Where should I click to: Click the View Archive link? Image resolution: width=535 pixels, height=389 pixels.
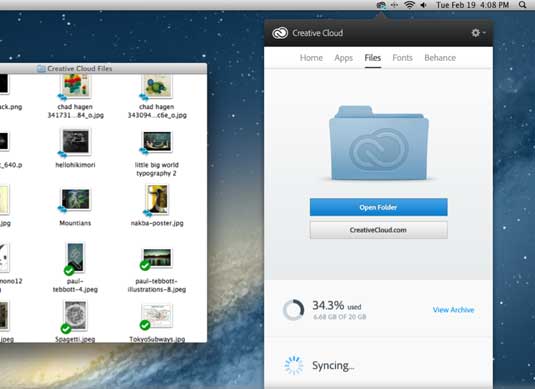click(453, 310)
